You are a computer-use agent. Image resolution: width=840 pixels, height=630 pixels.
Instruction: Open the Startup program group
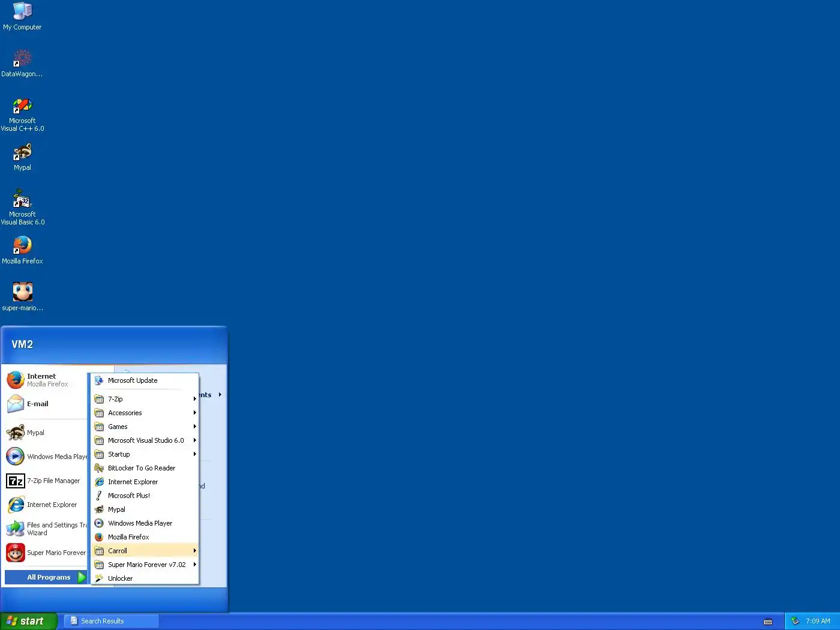(145, 454)
